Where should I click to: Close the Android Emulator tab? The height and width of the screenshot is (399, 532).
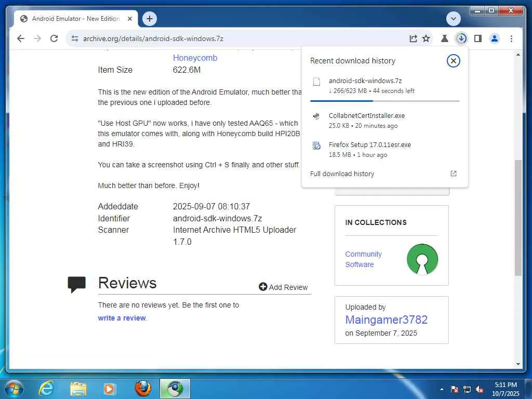pos(130,19)
